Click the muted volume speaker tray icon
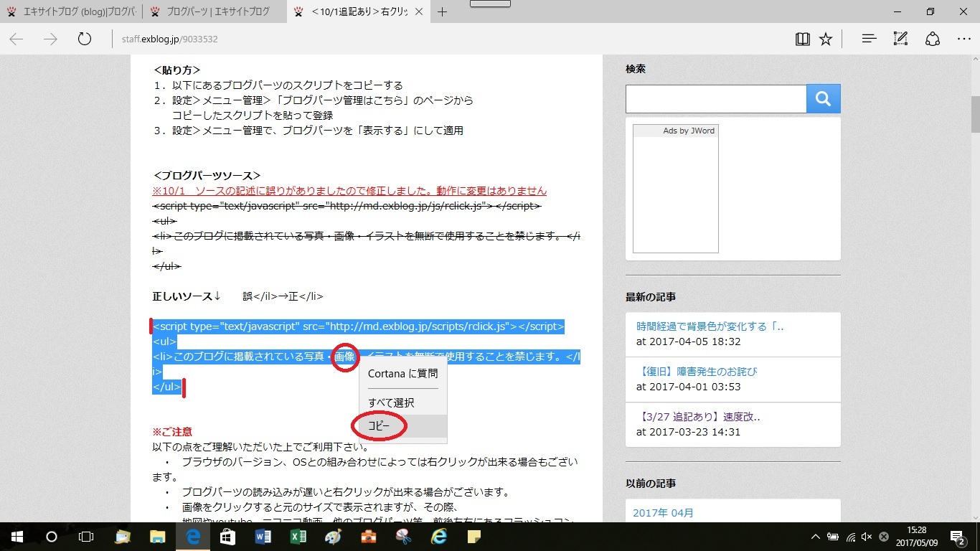 [867, 537]
